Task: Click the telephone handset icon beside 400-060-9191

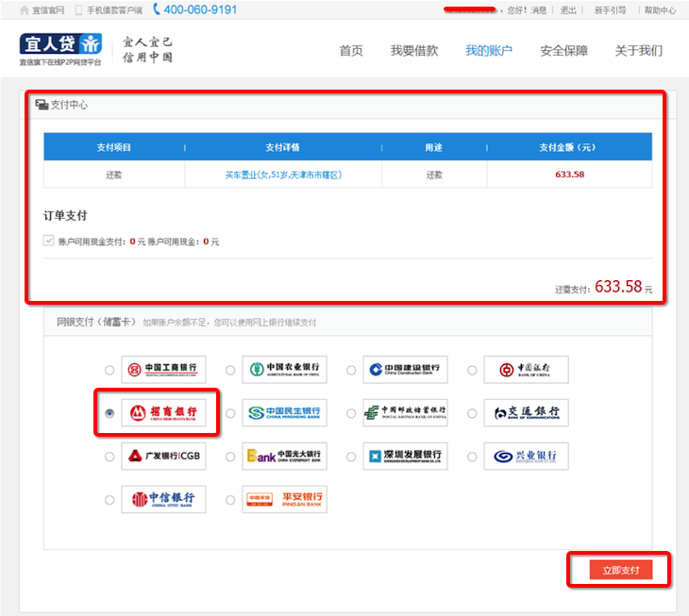Action: (x=156, y=9)
